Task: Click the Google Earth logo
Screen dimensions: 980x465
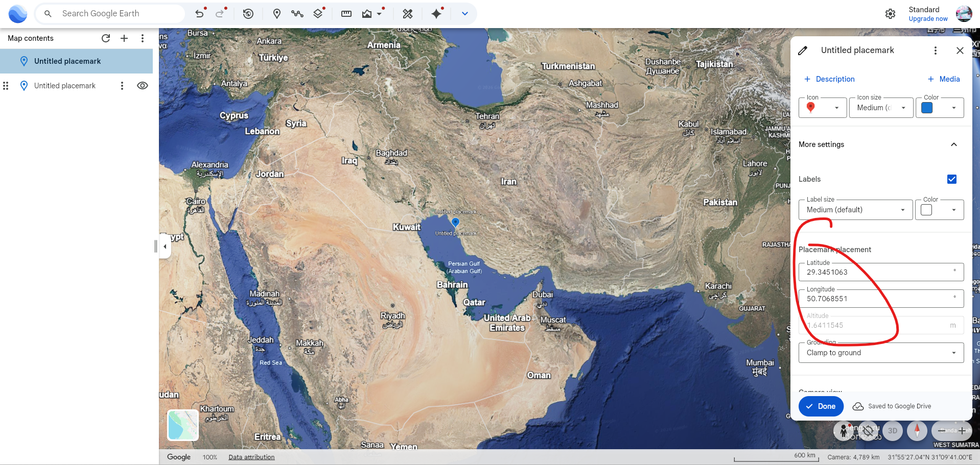Action: [18, 14]
